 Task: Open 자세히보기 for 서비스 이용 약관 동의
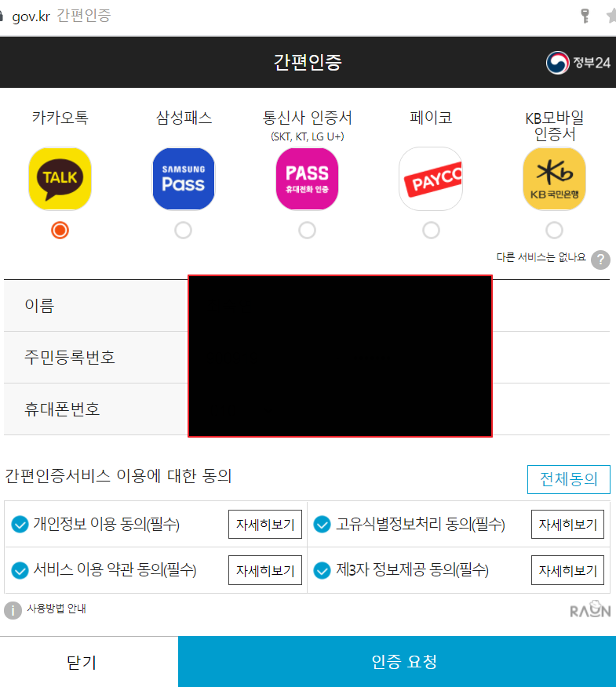coord(265,570)
